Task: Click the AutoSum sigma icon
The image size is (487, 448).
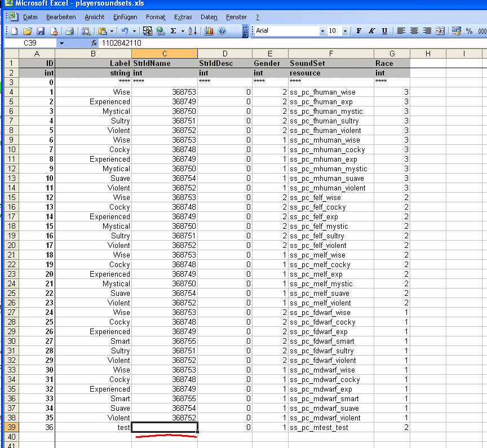Action: click(174, 31)
